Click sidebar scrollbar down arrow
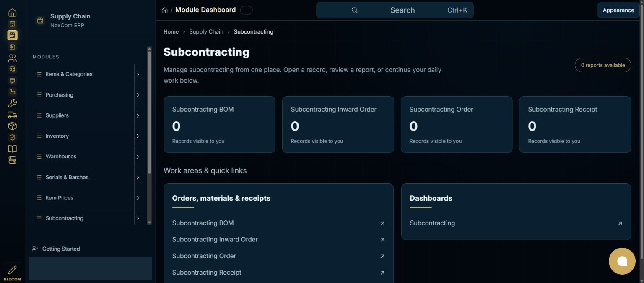 pyautogui.click(x=149, y=222)
